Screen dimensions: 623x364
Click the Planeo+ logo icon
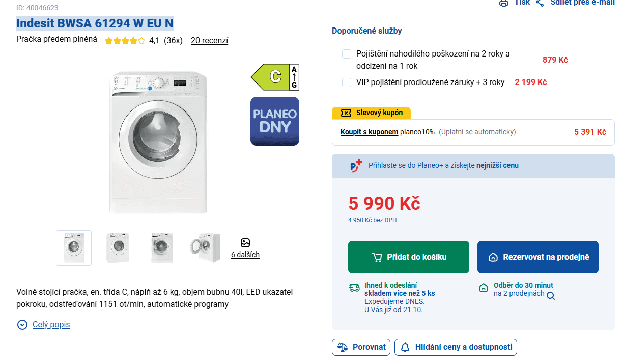[x=356, y=165]
